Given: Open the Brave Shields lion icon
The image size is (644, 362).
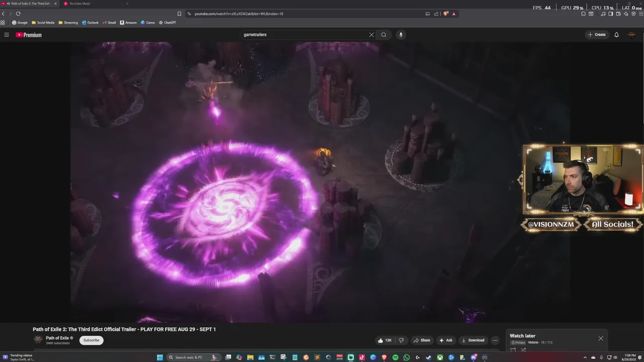Looking at the screenshot, I should click(445, 14).
